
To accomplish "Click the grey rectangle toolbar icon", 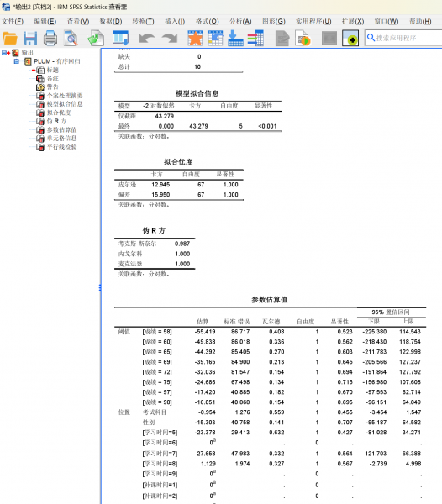I will [329, 39].
